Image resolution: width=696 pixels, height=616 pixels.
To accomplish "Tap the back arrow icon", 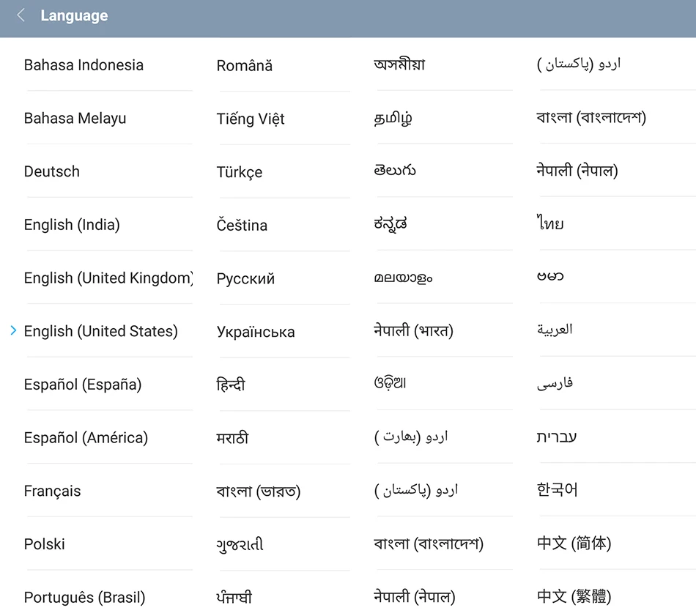I will click(21, 15).
